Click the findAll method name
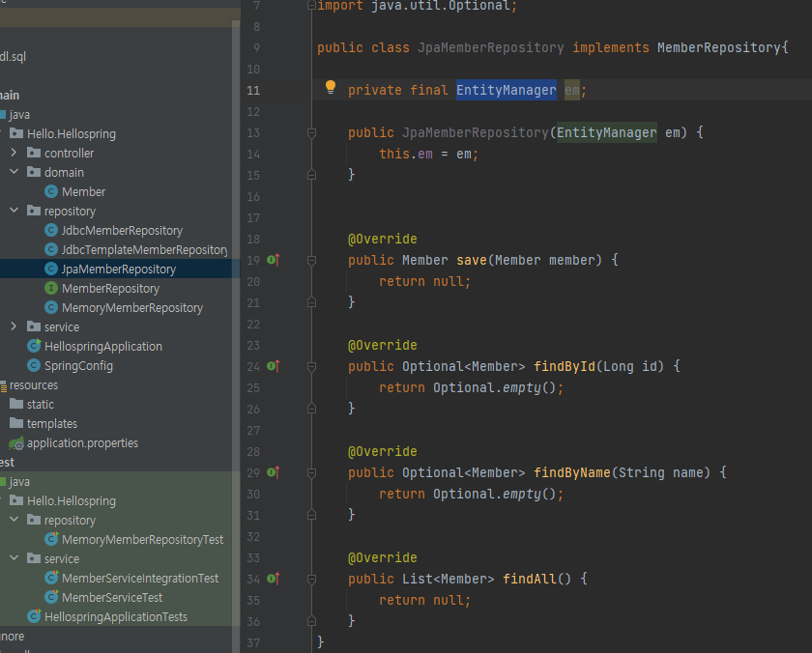The width and height of the screenshot is (812, 653). [530, 579]
